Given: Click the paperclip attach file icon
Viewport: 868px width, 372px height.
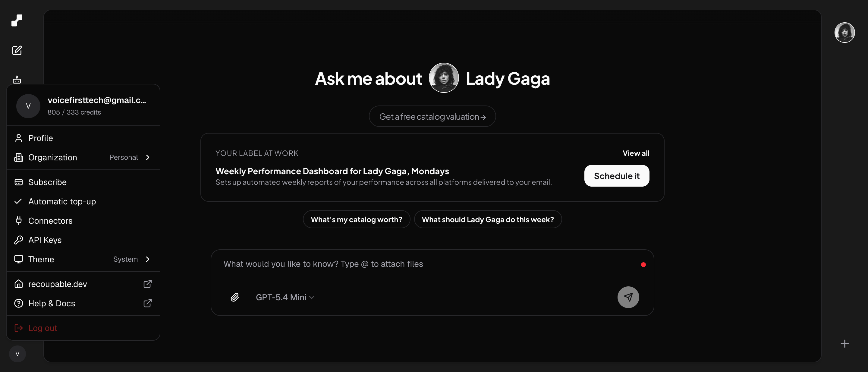Looking at the screenshot, I should coord(235,297).
